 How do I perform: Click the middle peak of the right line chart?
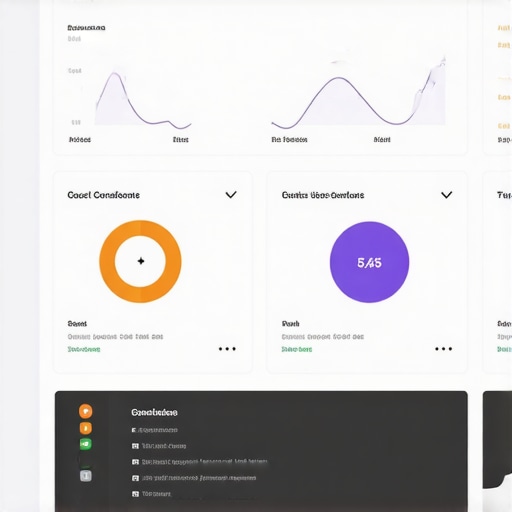pyautogui.click(x=339, y=78)
